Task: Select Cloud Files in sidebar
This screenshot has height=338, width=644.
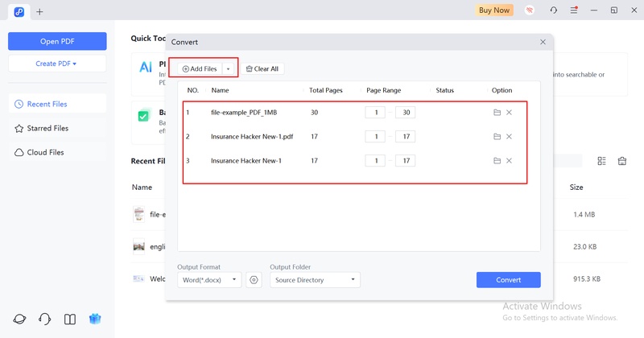Action: point(57,152)
